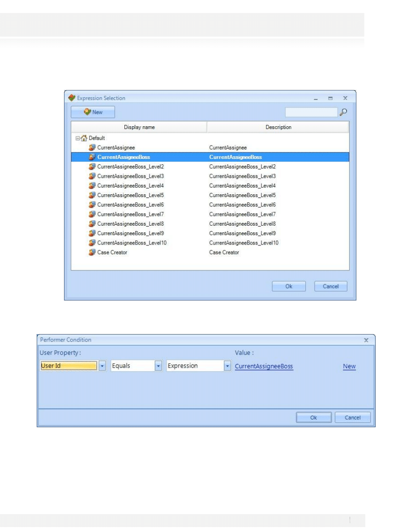The height and width of the screenshot is (532, 411).
Task: Click the icon beside CurrentAssigneeBoss_Level10
Action: click(x=92, y=243)
